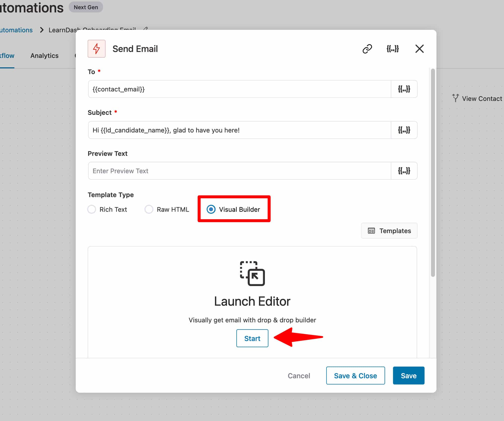The width and height of the screenshot is (504, 421).
Task: Switch to the Analytics tab
Action: pyautogui.click(x=44, y=55)
